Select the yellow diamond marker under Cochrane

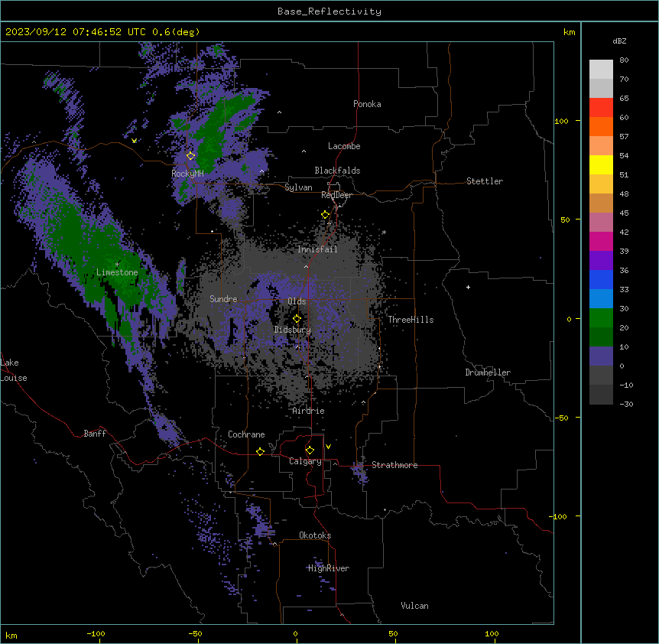point(260,451)
